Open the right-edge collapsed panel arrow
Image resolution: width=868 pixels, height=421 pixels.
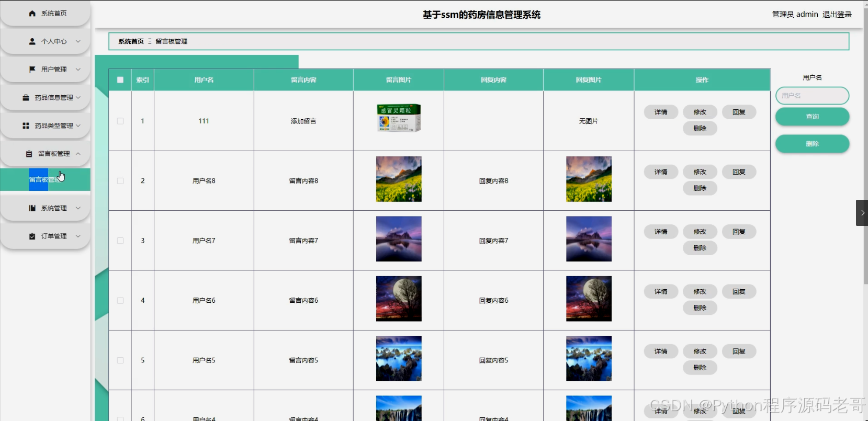[x=862, y=213]
